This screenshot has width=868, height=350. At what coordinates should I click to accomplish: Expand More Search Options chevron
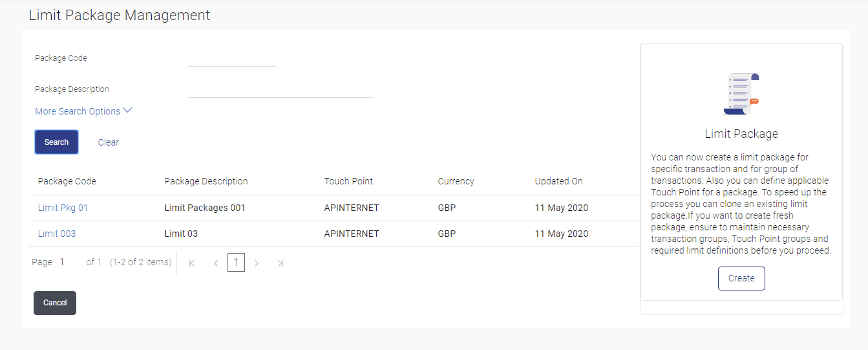(127, 111)
